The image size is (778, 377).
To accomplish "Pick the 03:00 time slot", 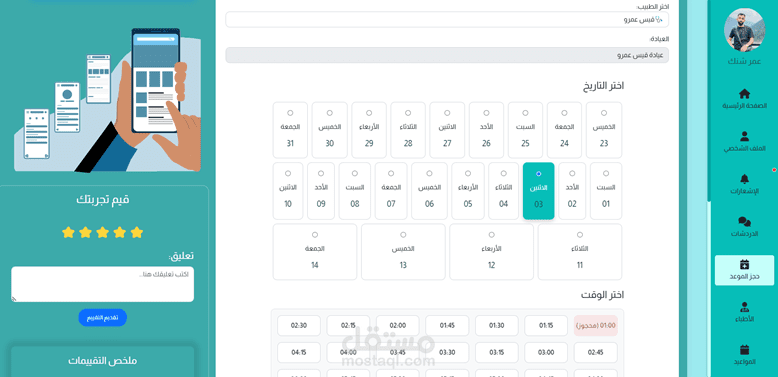I will point(546,353).
